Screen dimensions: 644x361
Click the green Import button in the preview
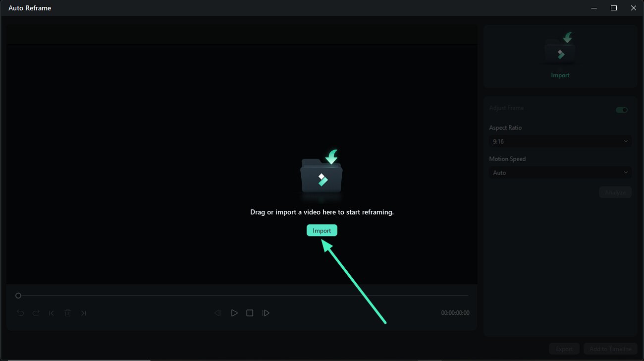322,231
